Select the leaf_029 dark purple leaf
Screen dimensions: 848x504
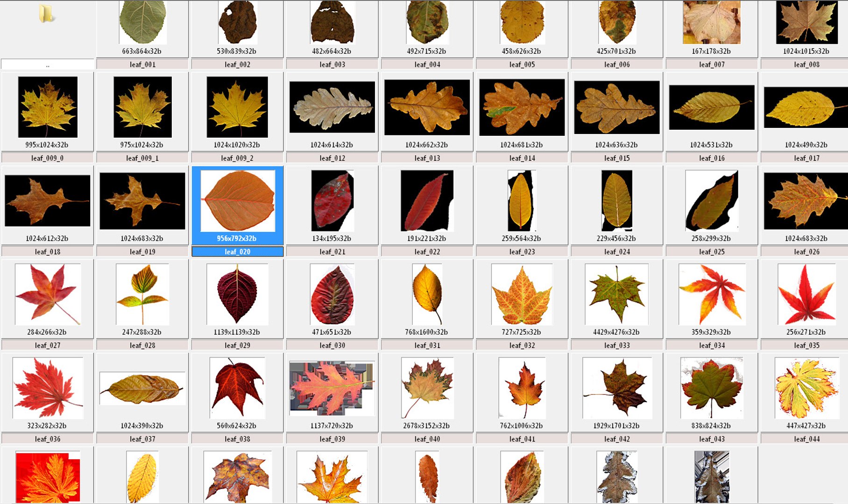point(237,294)
